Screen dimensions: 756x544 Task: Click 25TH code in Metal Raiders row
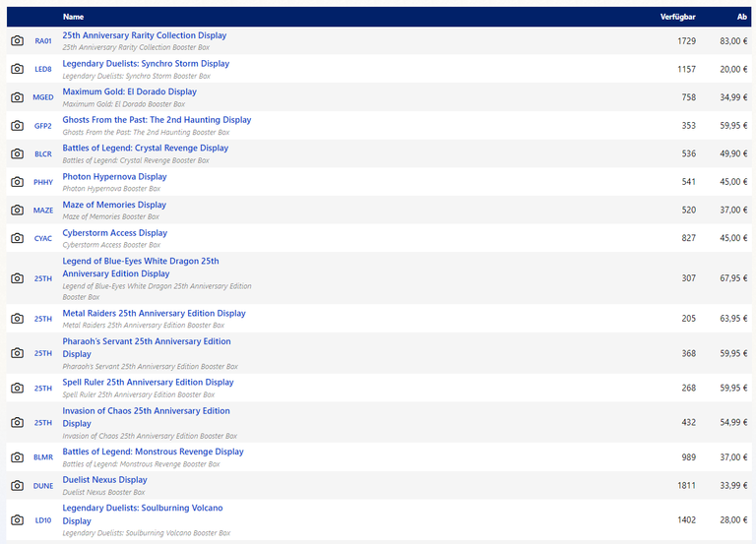43,319
